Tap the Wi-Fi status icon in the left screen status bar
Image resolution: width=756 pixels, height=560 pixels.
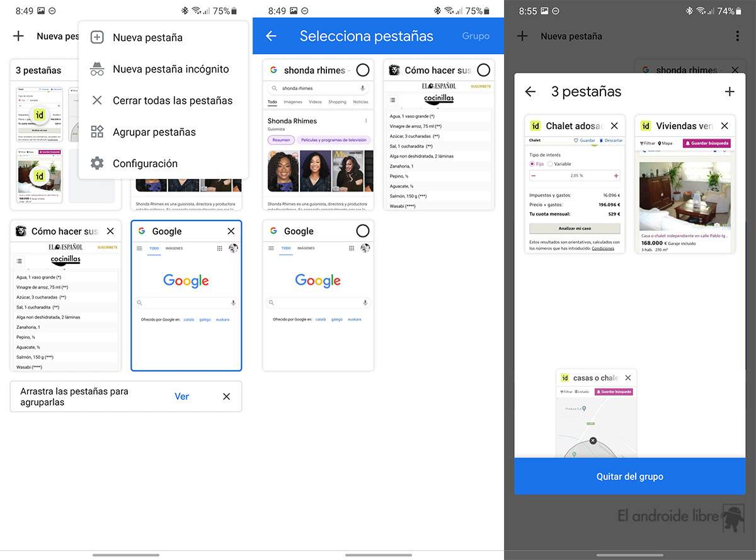click(197, 11)
